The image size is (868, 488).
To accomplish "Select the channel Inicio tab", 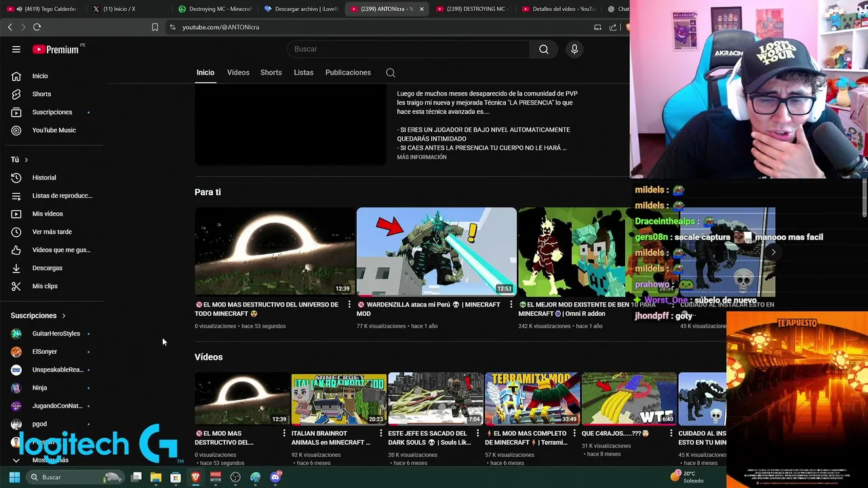I will (x=205, y=73).
